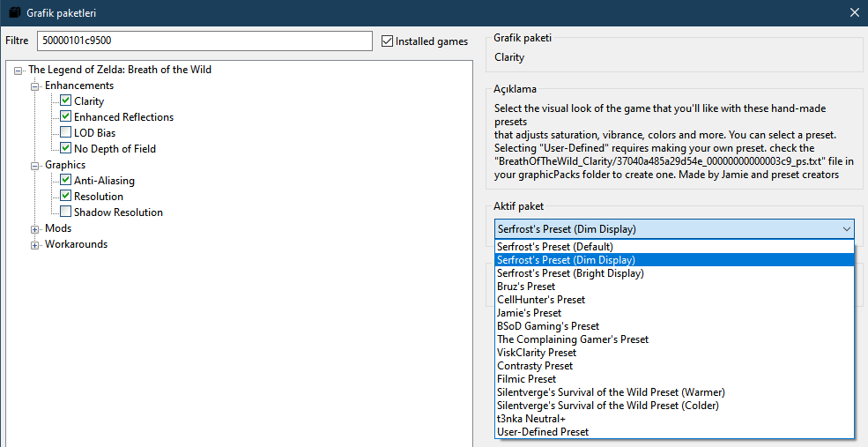Enable Shadow Resolution checkbox
Image resolution: width=868 pixels, height=447 pixels.
65,212
